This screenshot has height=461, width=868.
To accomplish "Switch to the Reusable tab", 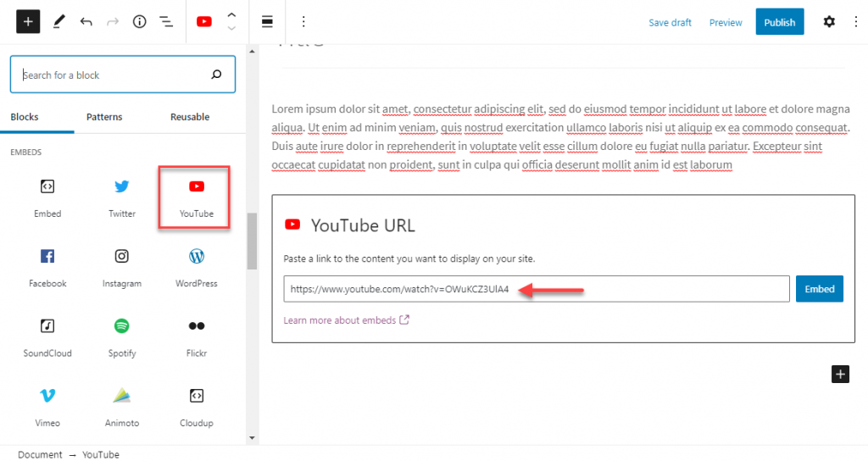I will click(x=190, y=117).
